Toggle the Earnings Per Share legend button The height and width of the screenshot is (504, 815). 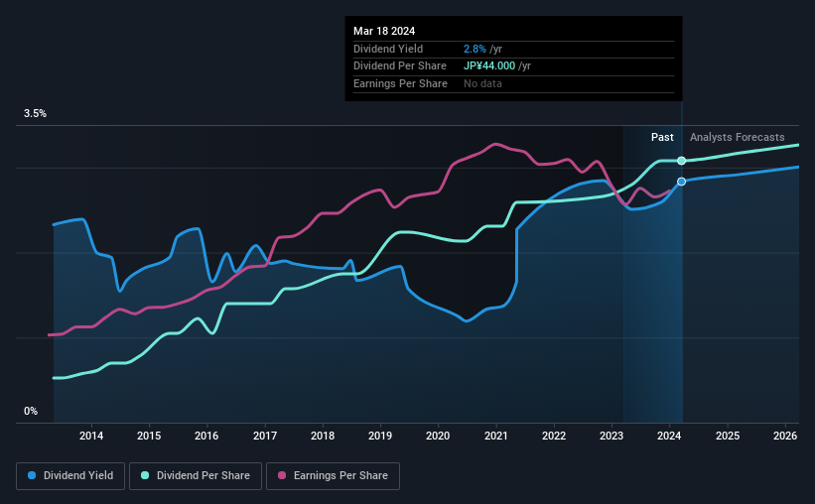coord(333,476)
